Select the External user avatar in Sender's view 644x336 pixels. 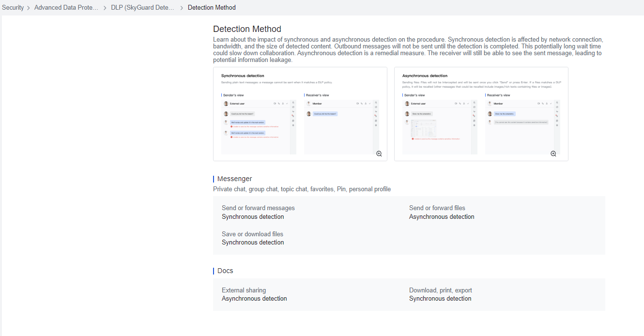pyautogui.click(x=226, y=104)
